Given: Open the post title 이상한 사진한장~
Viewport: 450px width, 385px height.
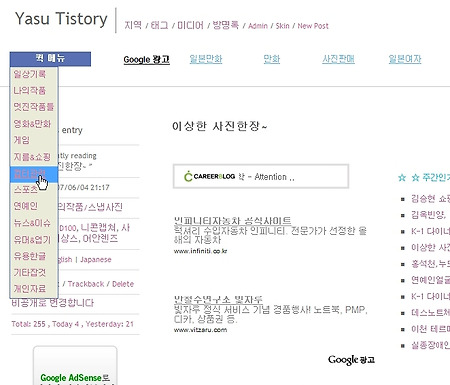Looking at the screenshot, I should click(220, 126).
